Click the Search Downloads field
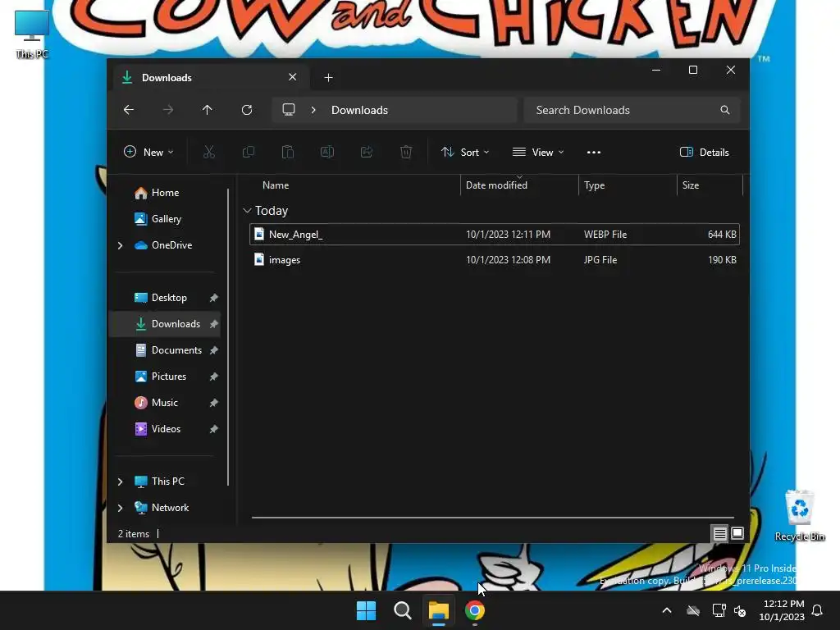The width and height of the screenshot is (840, 630). (x=632, y=110)
